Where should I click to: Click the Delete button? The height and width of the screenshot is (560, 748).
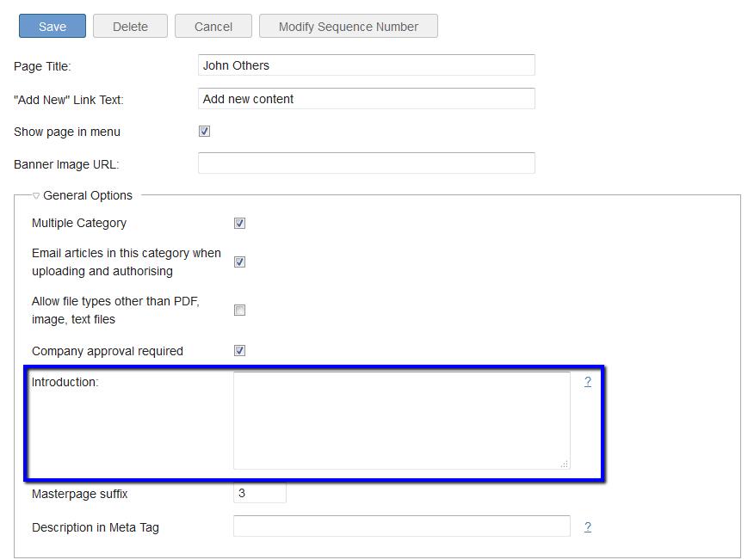click(130, 26)
